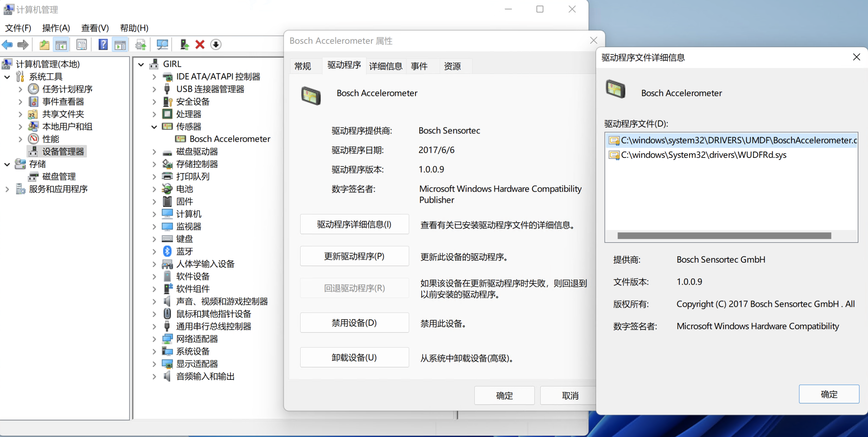Click the scan for hardware changes monitor icon
This screenshot has width=868, height=437.
tap(162, 44)
